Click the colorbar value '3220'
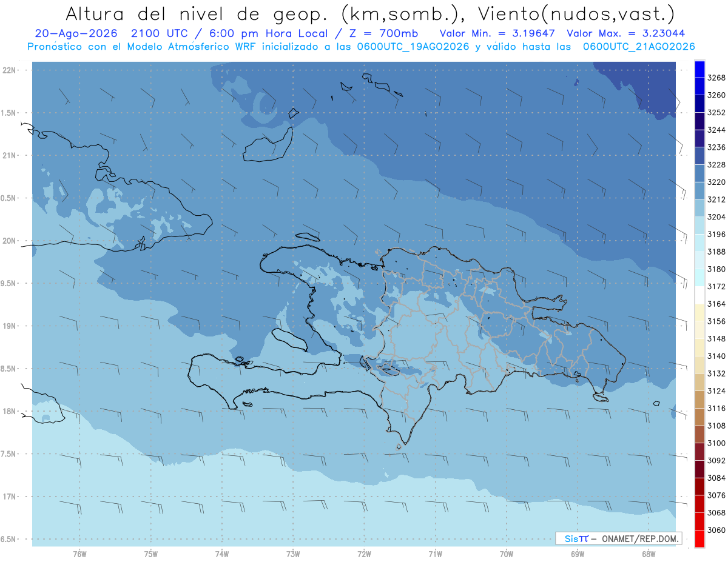 pyautogui.click(x=716, y=182)
